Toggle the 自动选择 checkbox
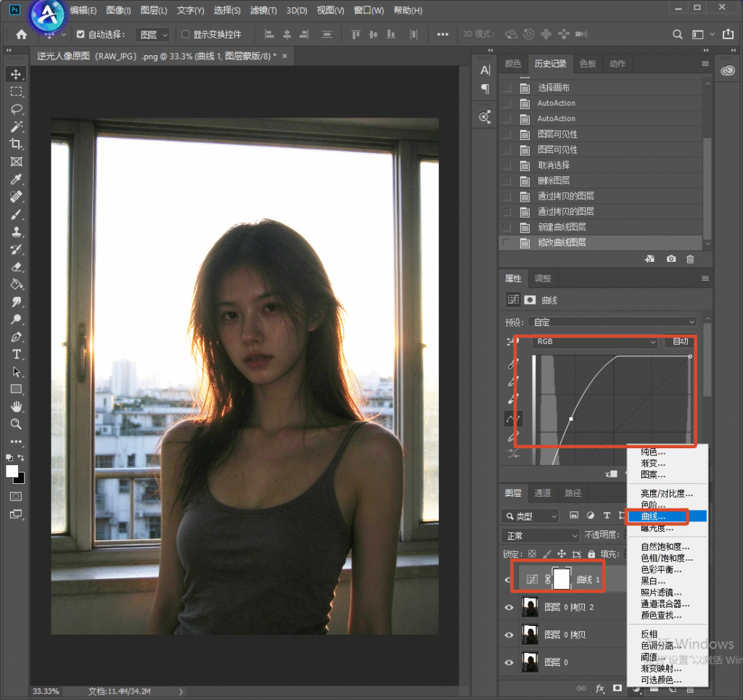 (x=81, y=34)
